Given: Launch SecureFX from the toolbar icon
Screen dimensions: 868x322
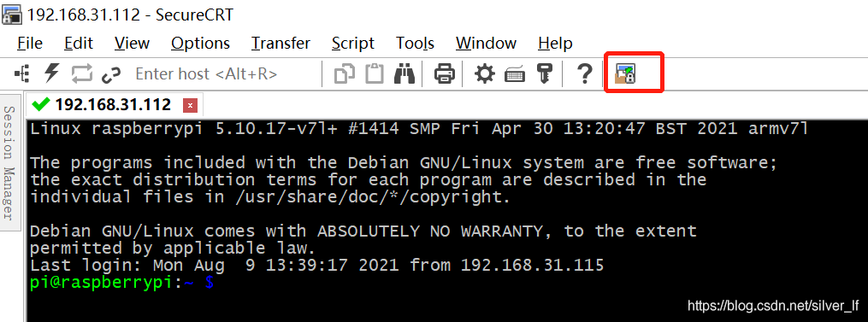Looking at the screenshot, I should pos(625,73).
